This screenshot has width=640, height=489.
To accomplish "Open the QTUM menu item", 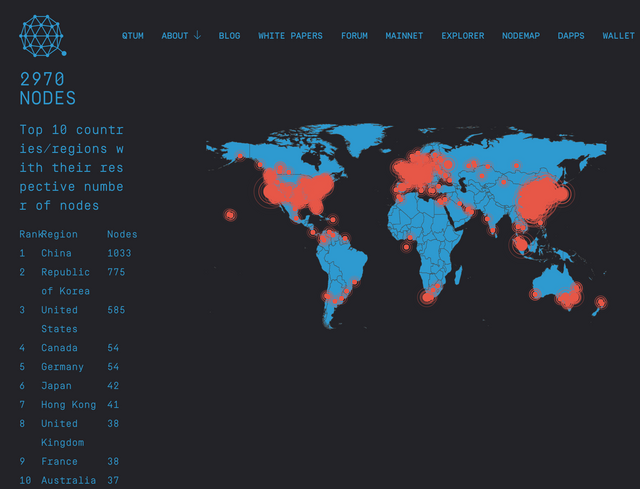I will point(133,36).
